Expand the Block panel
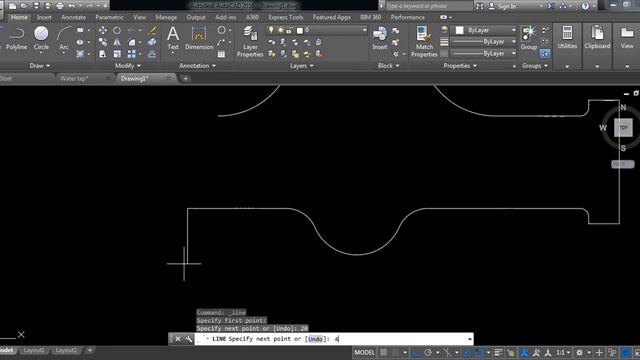This screenshot has height=360, width=640. [x=388, y=66]
